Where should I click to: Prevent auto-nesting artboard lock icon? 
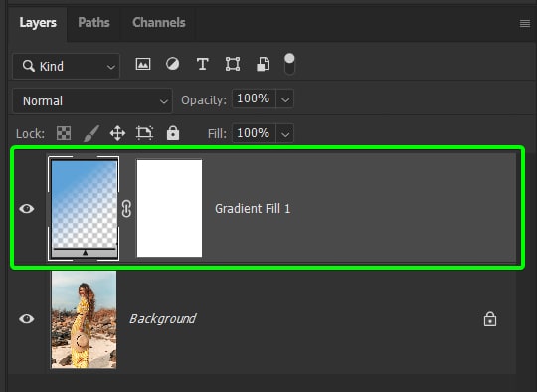(x=144, y=133)
